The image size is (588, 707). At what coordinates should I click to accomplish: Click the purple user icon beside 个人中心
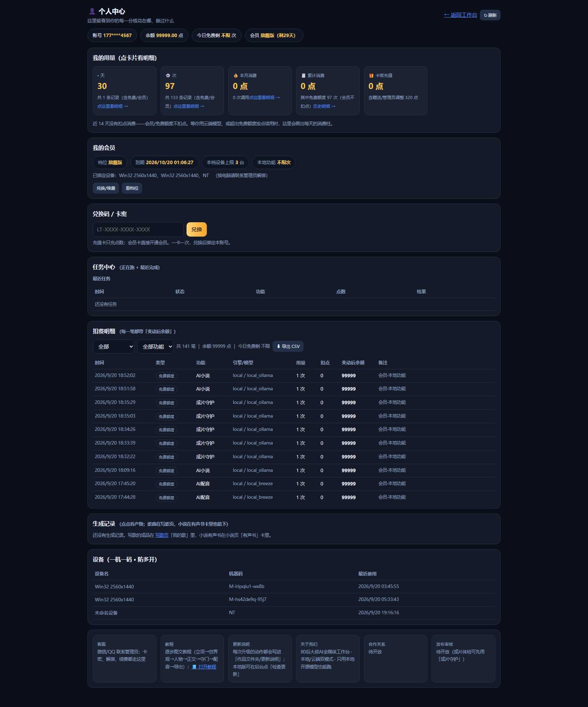[92, 11]
